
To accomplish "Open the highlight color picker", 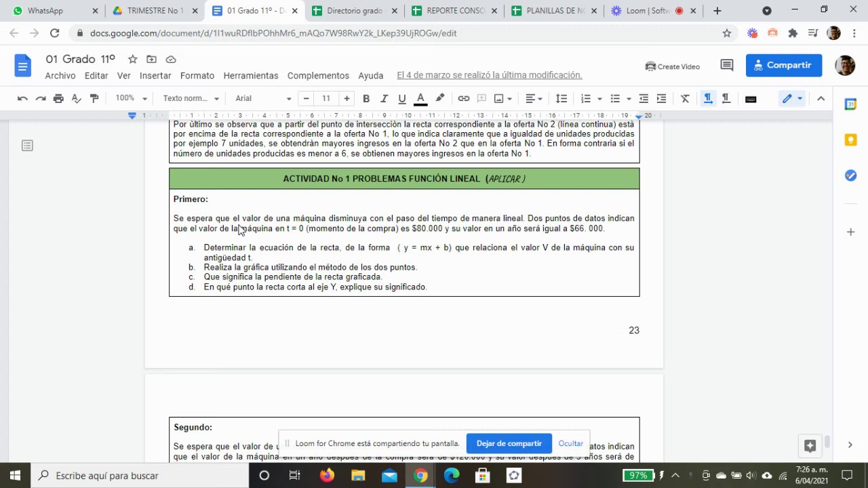I will point(439,99).
